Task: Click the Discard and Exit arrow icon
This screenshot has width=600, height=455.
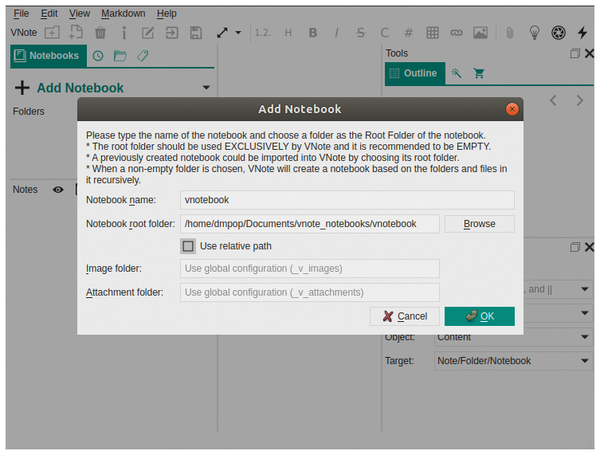Action: pos(172,33)
